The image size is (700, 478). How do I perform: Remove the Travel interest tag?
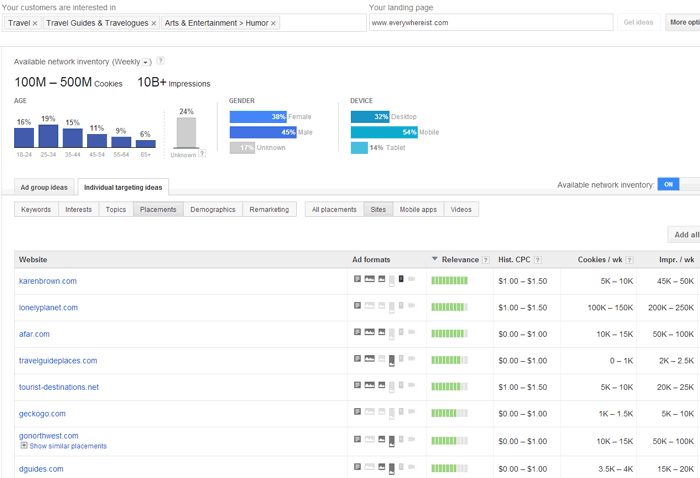(x=35, y=22)
